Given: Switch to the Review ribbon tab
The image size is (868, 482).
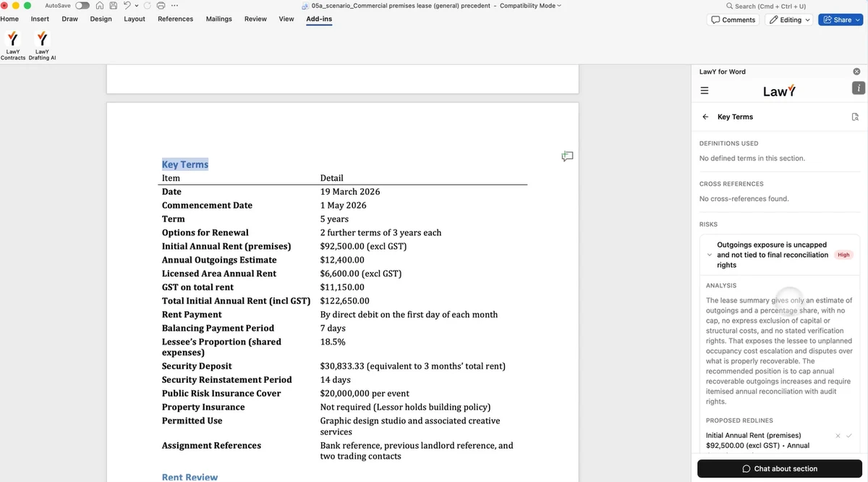Looking at the screenshot, I should pyautogui.click(x=255, y=19).
